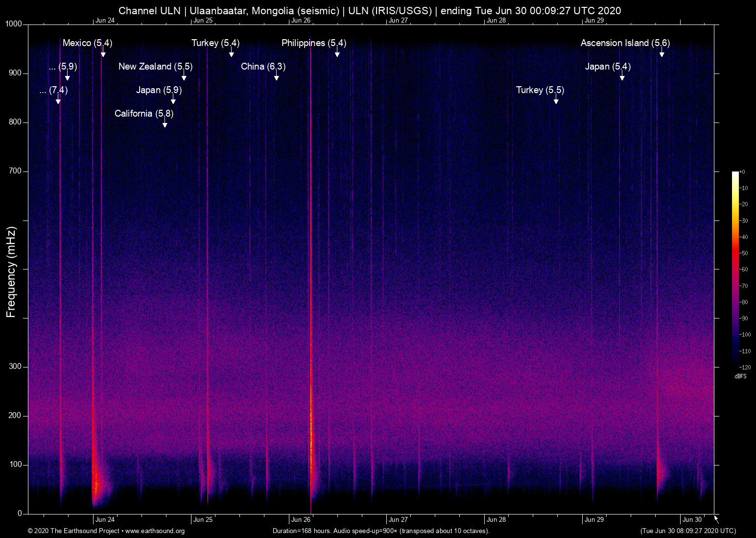Viewport: 756px width, 538px height.
Task: Click the magnitude 7.4 earthquake arrow
Action: 57,101
